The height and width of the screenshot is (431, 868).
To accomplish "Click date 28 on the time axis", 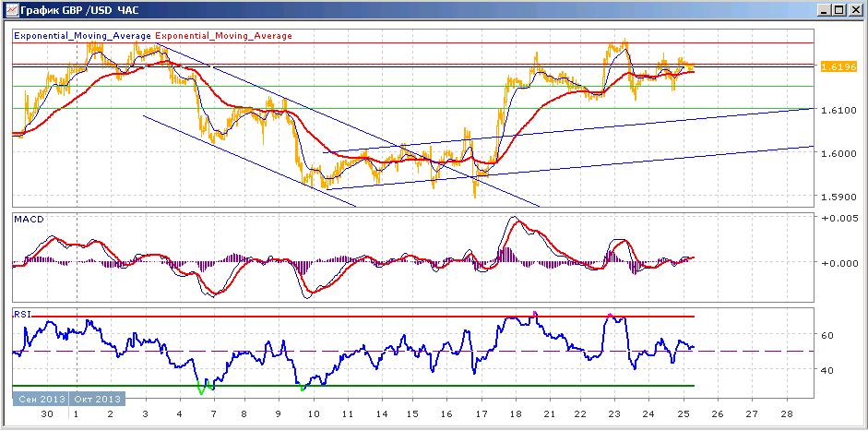I will pyautogui.click(x=786, y=414).
